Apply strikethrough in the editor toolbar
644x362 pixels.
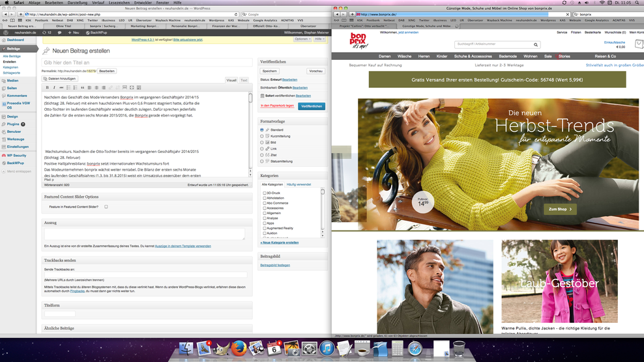[x=61, y=87]
